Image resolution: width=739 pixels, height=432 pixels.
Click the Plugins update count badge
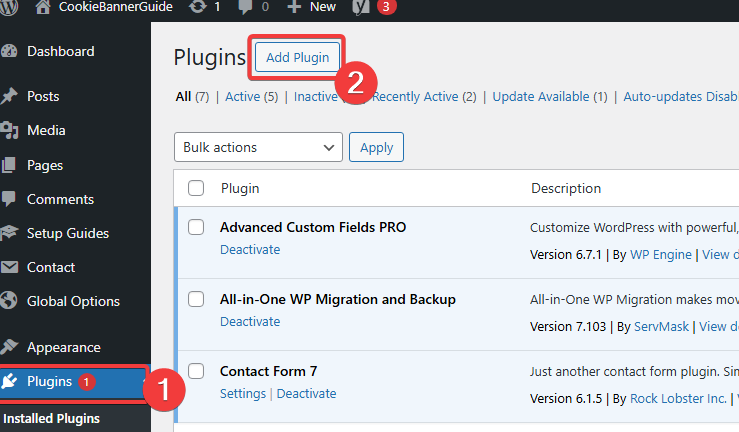[x=86, y=382]
